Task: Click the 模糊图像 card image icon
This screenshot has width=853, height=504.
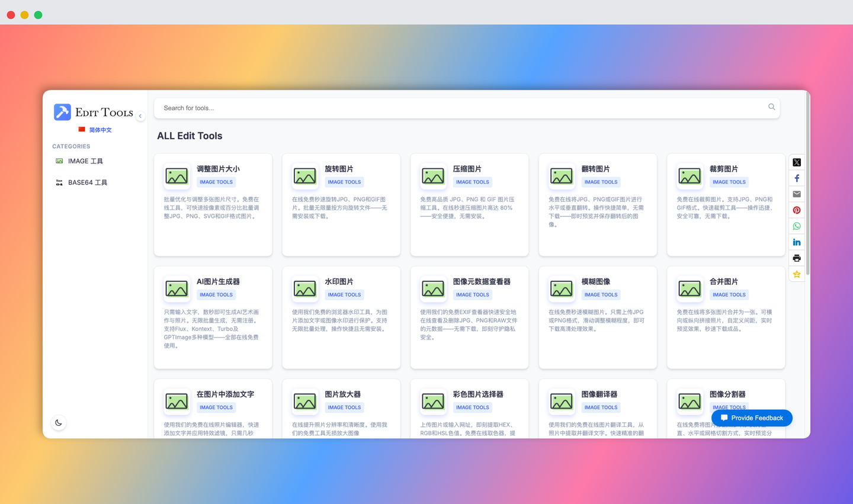Action: click(562, 288)
